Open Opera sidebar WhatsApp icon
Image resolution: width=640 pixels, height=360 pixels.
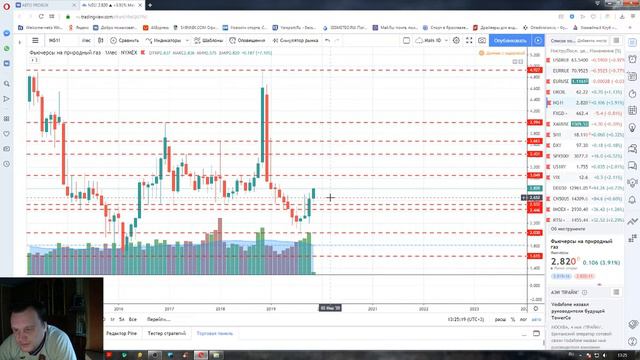tap(7, 49)
